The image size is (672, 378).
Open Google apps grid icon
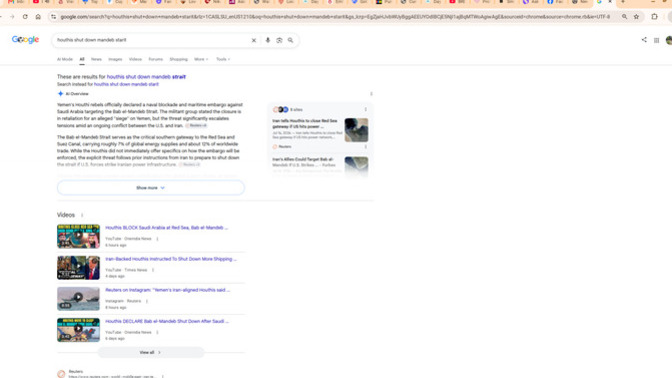tap(656, 40)
